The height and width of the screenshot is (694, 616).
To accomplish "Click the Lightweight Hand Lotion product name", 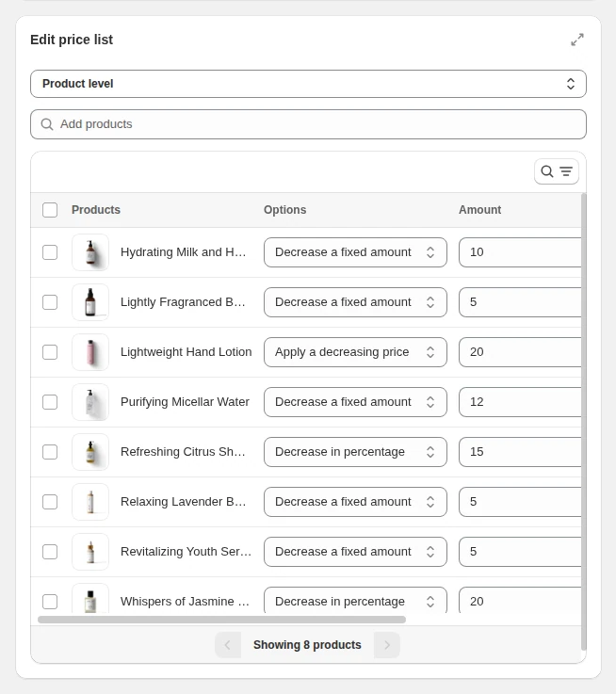I will (186, 352).
